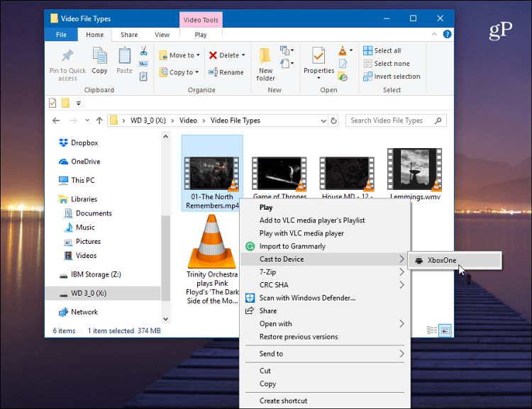This screenshot has height=409, width=532.
Task: Click Invert selection in the ribbon
Action: [x=392, y=77]
